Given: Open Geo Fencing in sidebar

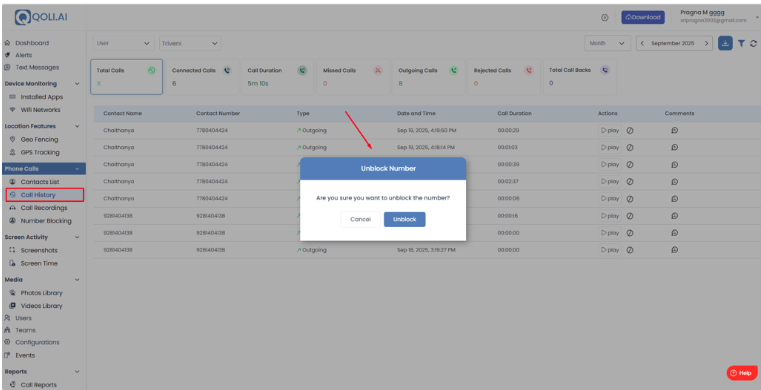Looking at the screenshot, I should click(39, 139).
